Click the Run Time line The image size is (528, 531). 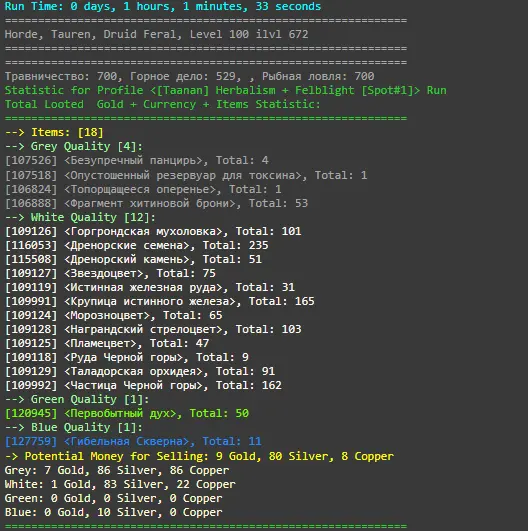tap(163, 6)
